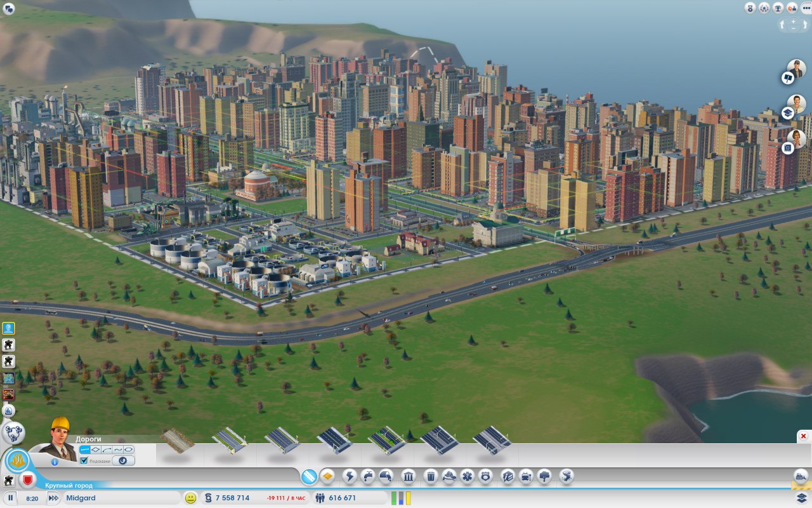Select arc road drawing mode

tap(107, 450)
